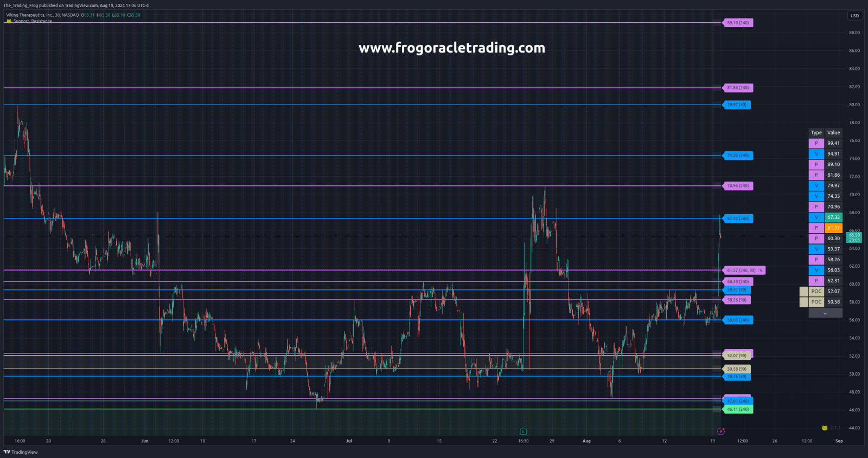Click the Sep label on the time axis
The width and height of the screenshot is (868, 458).
[x=839, y=441]
